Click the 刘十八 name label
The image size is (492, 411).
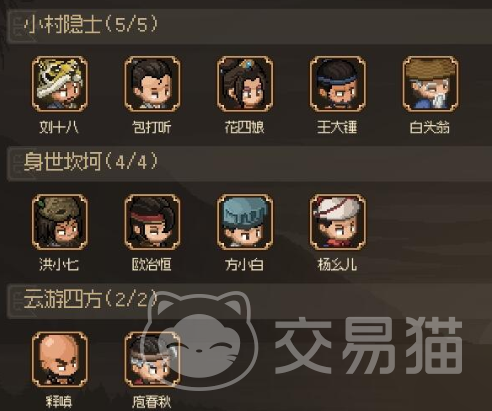(x=59, y=127)
